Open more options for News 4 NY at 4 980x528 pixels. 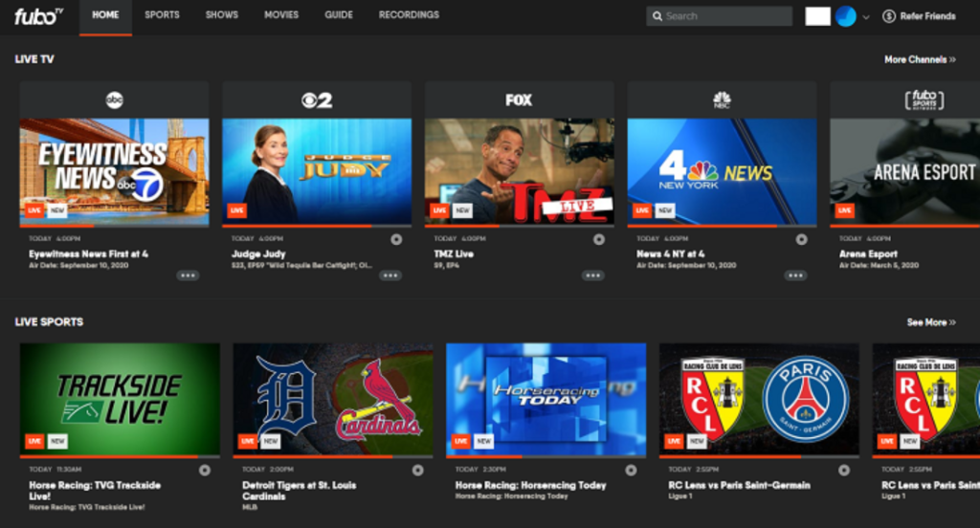click(x=795, y=275)
